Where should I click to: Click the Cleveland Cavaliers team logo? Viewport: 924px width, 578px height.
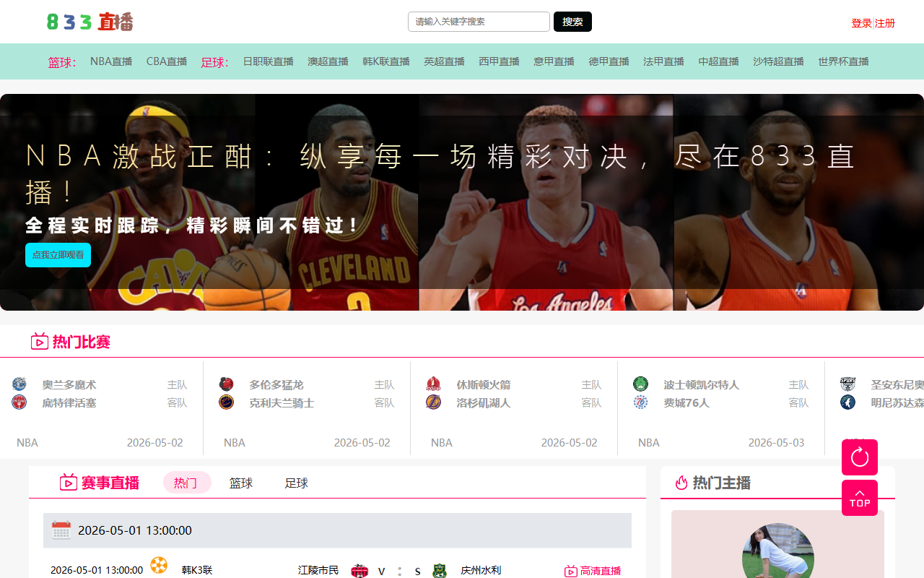[x=227, y=402]
